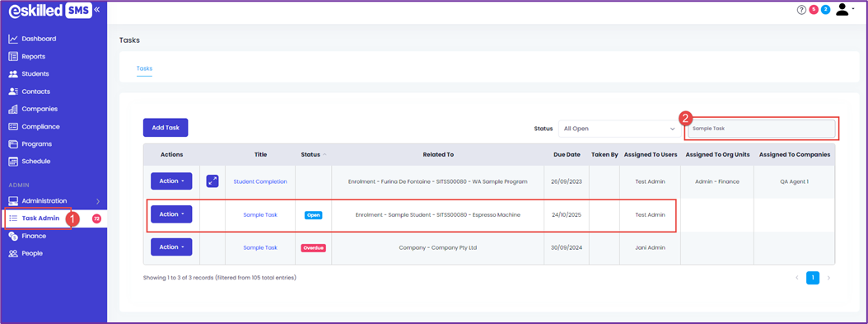Click the Reports sidebar icon

13,57
